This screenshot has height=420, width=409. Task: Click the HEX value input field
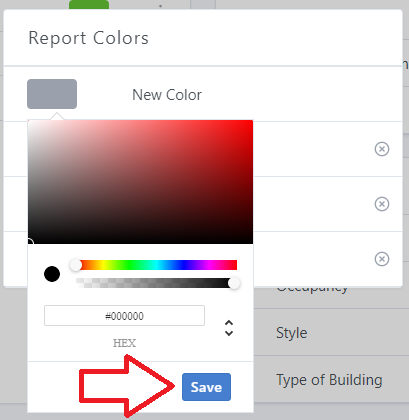124,315
